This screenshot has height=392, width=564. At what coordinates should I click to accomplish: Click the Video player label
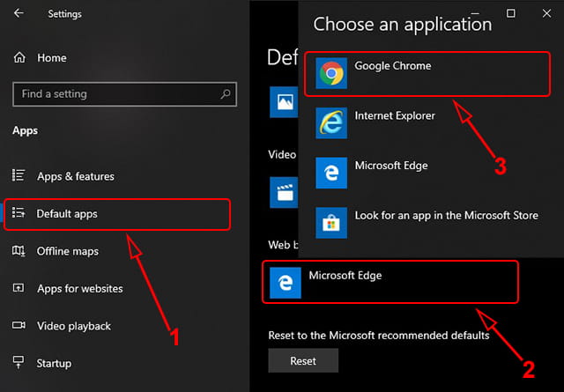(282, 155)
